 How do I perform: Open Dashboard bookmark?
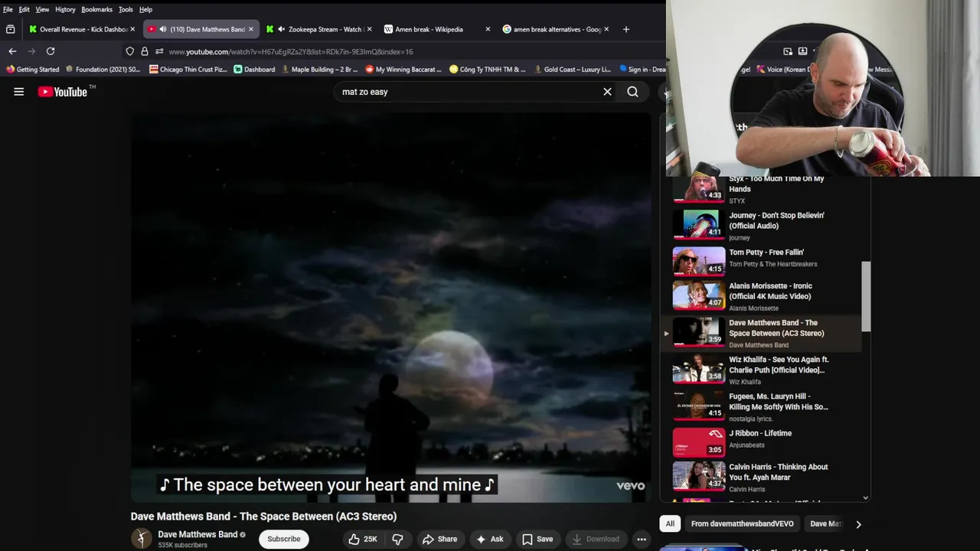[x=254, y=69]
